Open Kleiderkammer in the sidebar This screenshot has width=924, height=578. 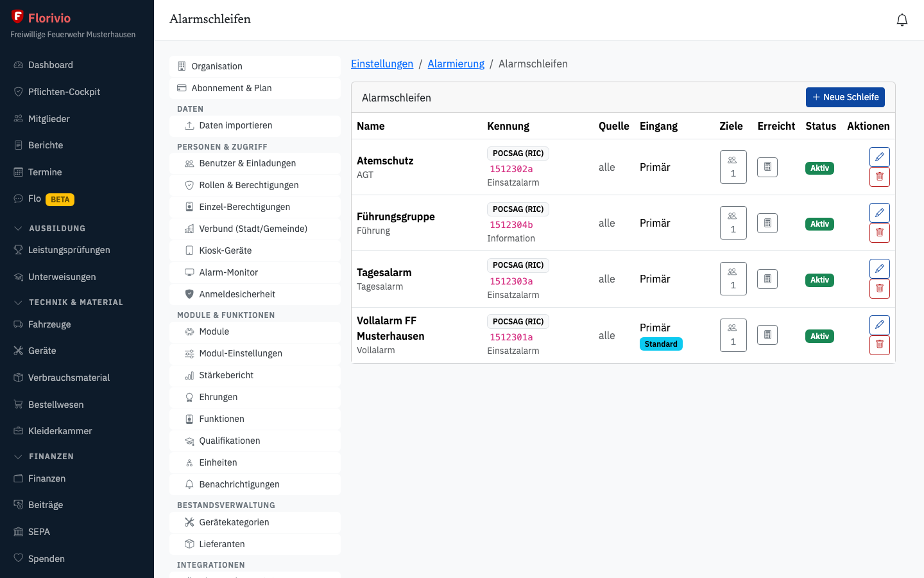pos(77,431)
